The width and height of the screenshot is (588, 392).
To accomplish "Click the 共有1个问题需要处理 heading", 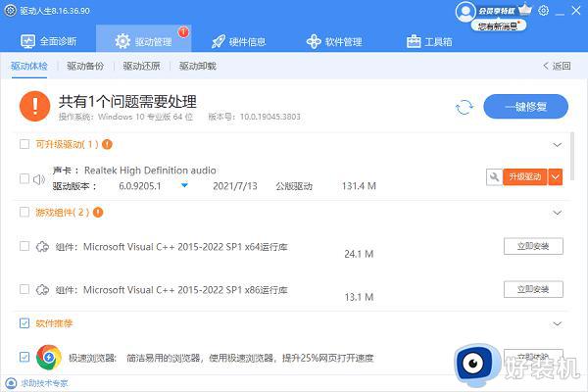I will pos(127,101).
